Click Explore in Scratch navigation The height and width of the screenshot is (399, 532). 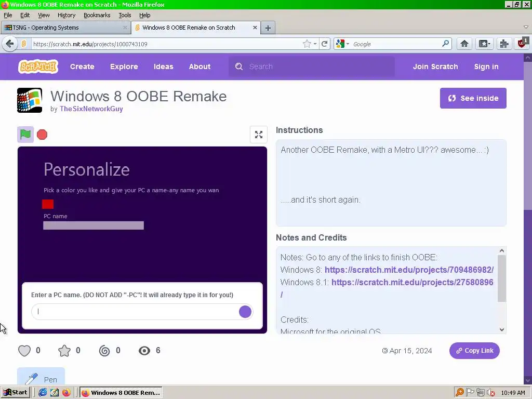coord(124,66)
